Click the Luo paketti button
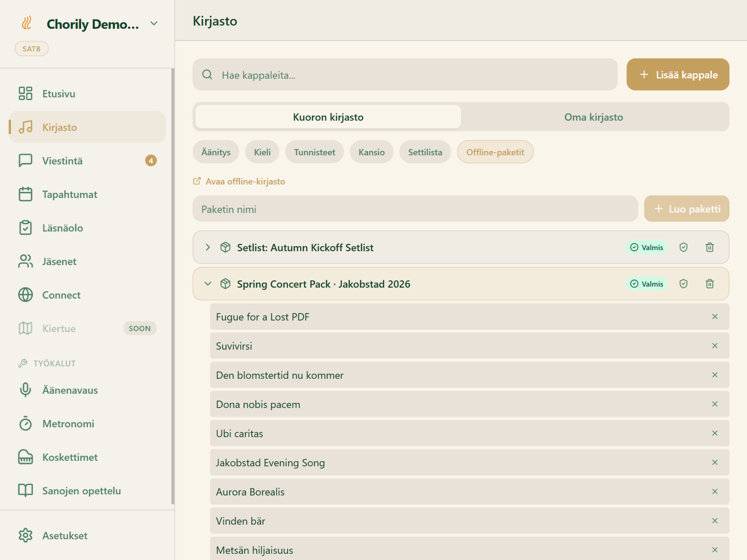The width and height of the screenshot is (747, 560). [686, 209]
